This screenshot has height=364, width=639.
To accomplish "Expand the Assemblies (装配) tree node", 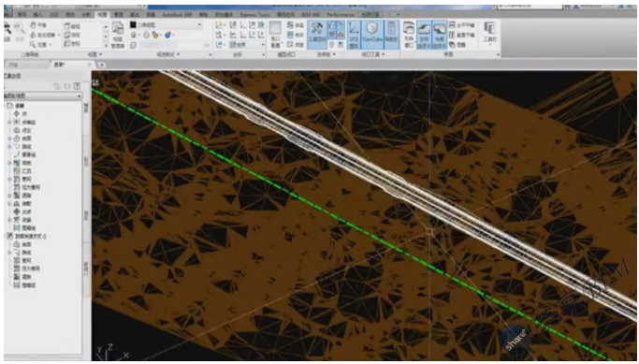I will (x=9, y=203).
